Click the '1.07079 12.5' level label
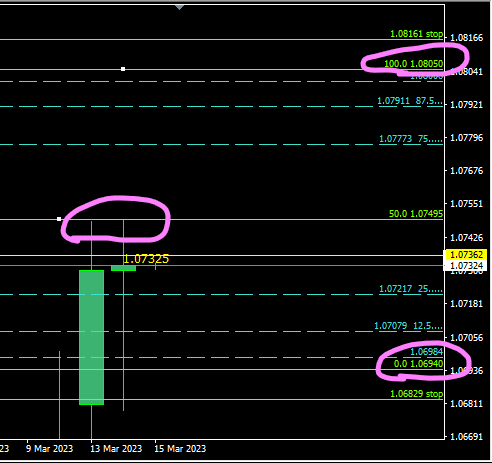The width and height of the screenshot is (492, 463). point(409,325)
